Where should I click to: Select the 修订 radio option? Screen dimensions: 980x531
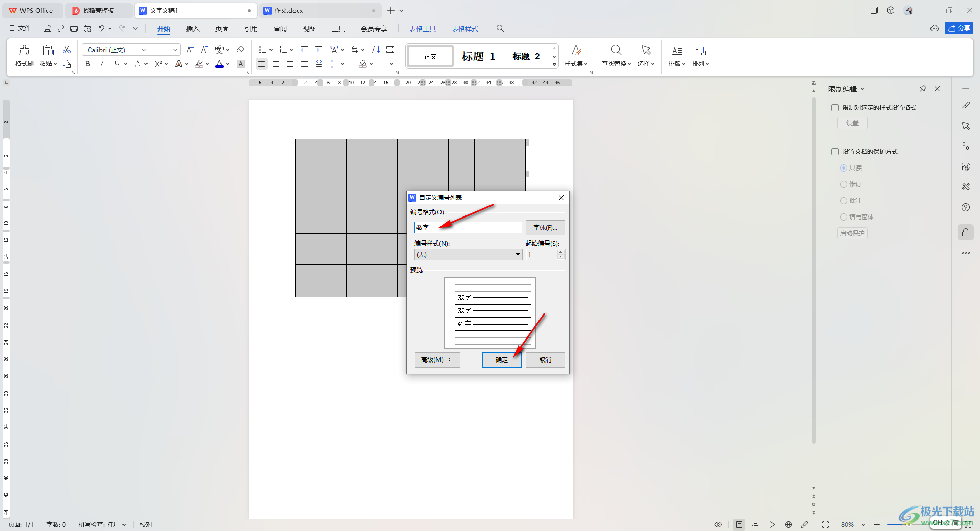point(844,184)
